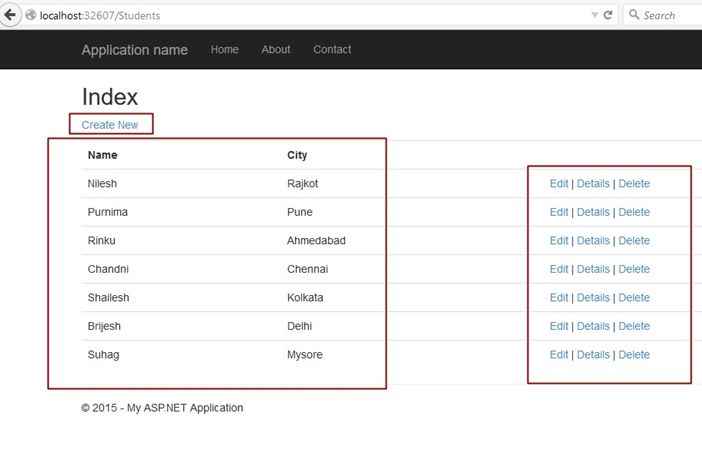Click the magnifier icon in search box
The image size is (702, 467).
[x=634, y=14]
